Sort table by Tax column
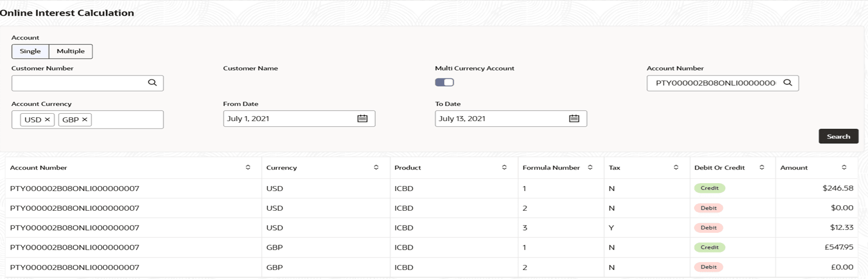Viewport: 868px width, 279px height. click(x=676, y=167)
